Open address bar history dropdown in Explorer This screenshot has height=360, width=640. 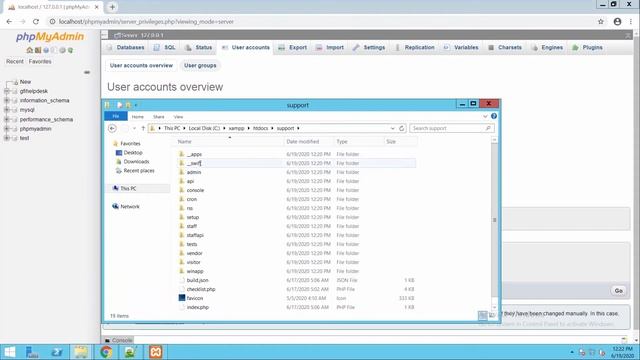tap(392, 128)
